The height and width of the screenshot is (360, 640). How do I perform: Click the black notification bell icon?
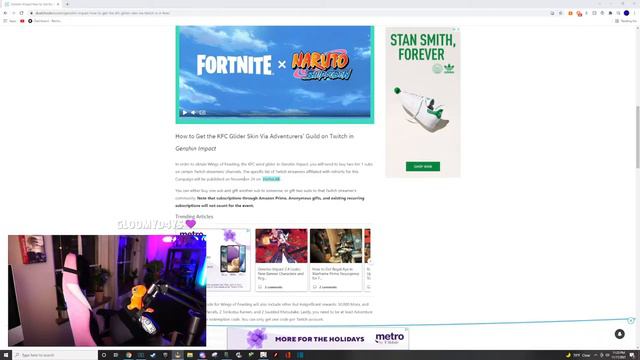pyautogui.click(x=620, y=334)
